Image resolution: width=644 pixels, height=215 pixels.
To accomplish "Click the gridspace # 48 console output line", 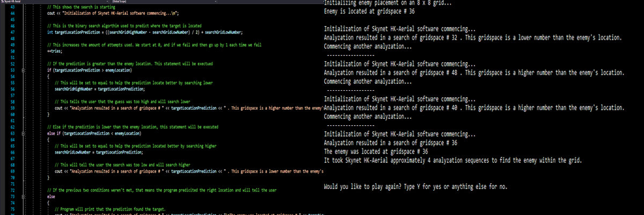I will [x=473, y=73].
